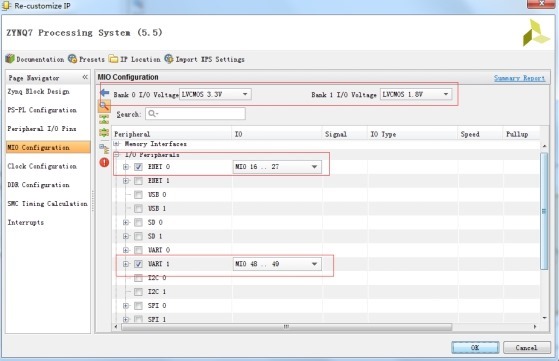This screenshot has width=559, height=361.
Task: Enable the SD 1 checkbox
Action: pyautogui.click(x=138, y=236)
